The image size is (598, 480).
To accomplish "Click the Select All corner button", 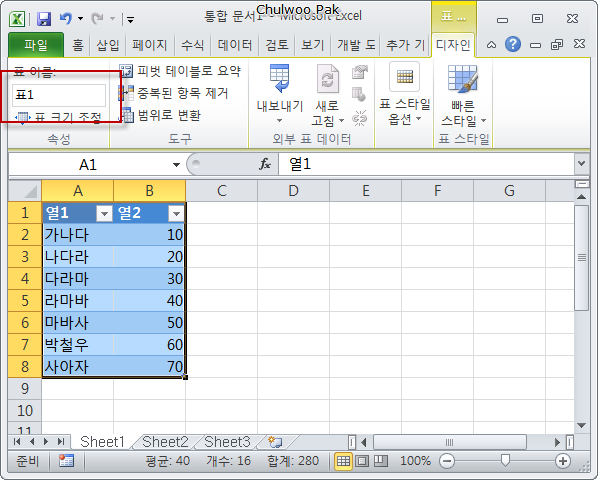I will tap(25, 191).
